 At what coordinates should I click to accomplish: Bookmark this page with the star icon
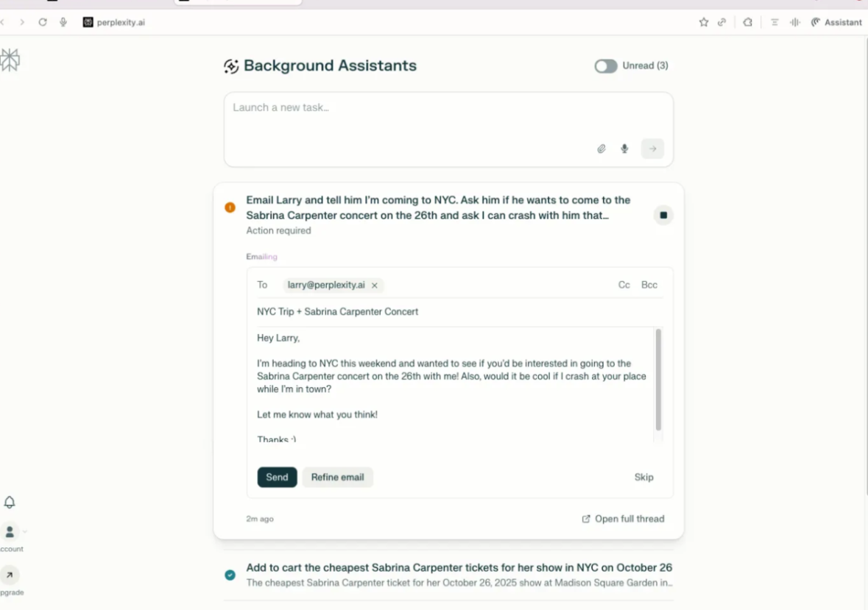704,22
